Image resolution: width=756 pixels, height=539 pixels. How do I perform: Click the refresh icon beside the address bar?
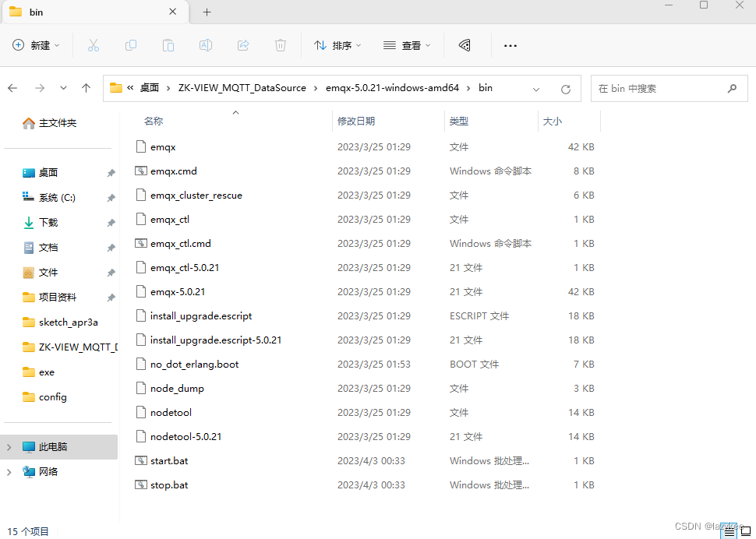coord(565,88)
